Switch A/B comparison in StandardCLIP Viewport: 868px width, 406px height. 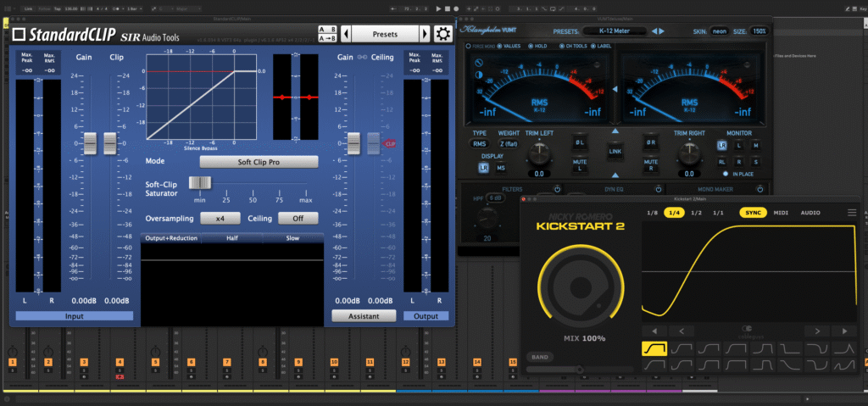[x=328, y=30]
